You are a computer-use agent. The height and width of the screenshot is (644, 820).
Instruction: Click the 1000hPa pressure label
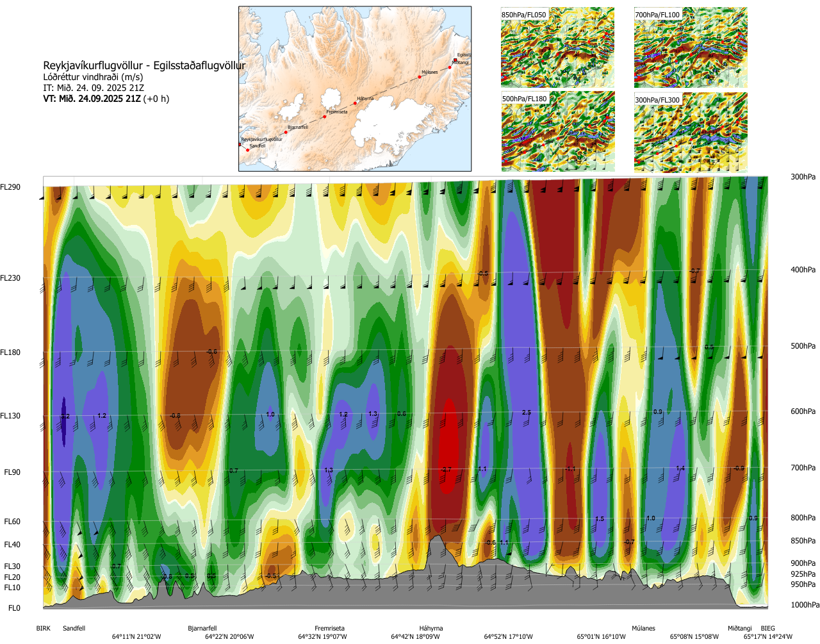pyautogui.click(x=805, y=605)
